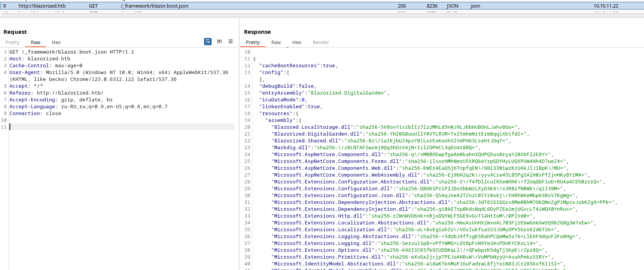The height and width of the screenshot is (270, 644).
Task: Open the request hamburger options menu
Action: pyautogui.click(x=231, y=41)
